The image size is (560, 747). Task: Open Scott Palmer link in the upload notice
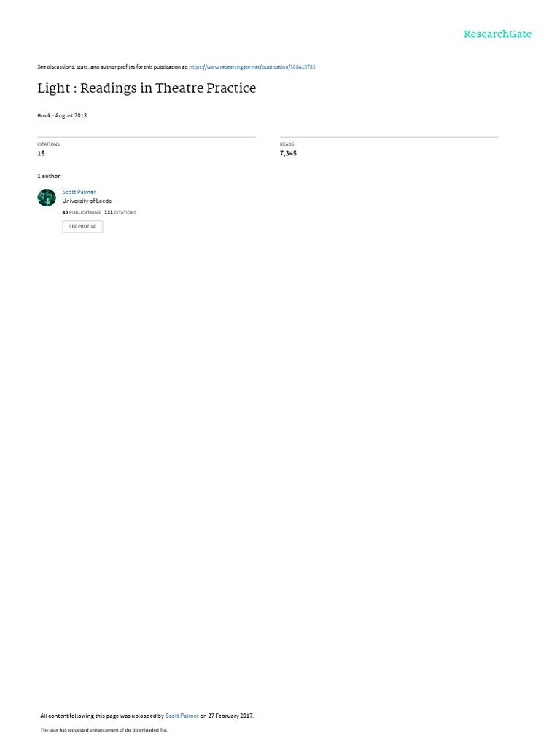pos(182,716)
